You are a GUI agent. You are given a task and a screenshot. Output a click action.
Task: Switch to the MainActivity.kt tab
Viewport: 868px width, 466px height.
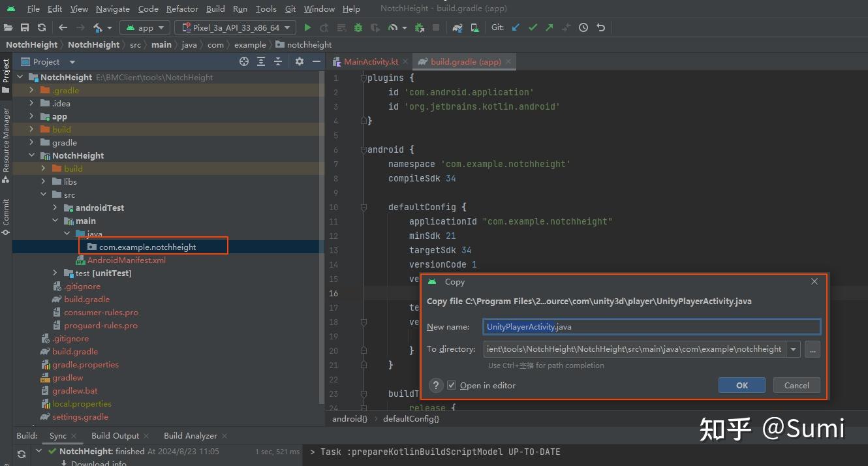[370, 61]
